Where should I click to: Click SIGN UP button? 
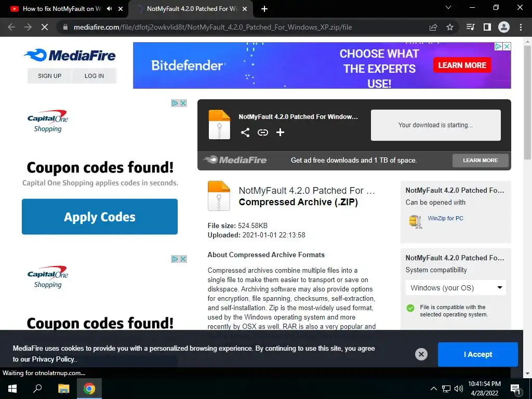49,76
